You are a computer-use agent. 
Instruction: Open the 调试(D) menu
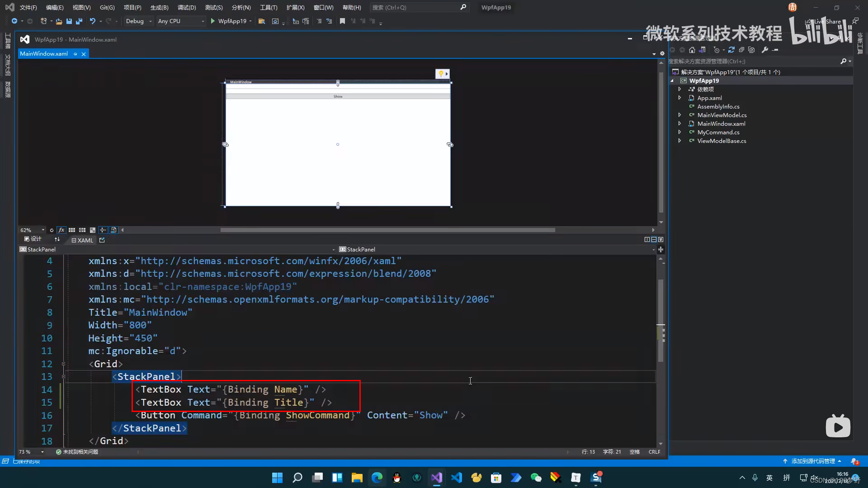click(187, 8)
